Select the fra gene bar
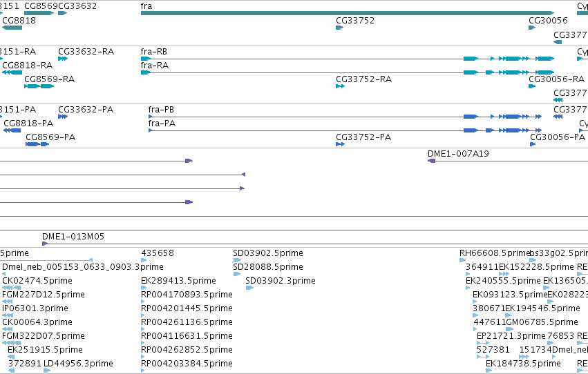 (x=348, y=13)
